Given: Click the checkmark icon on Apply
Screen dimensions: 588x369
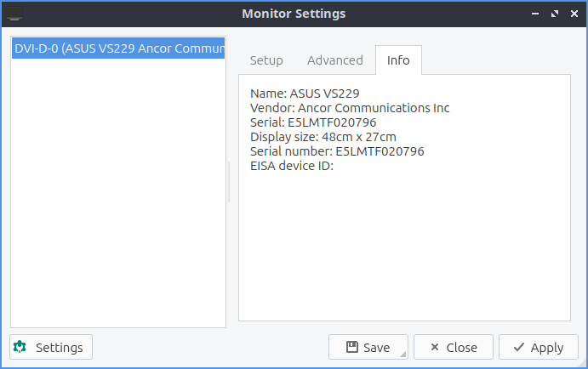Looking at the screenshot, I should (517, 347).
